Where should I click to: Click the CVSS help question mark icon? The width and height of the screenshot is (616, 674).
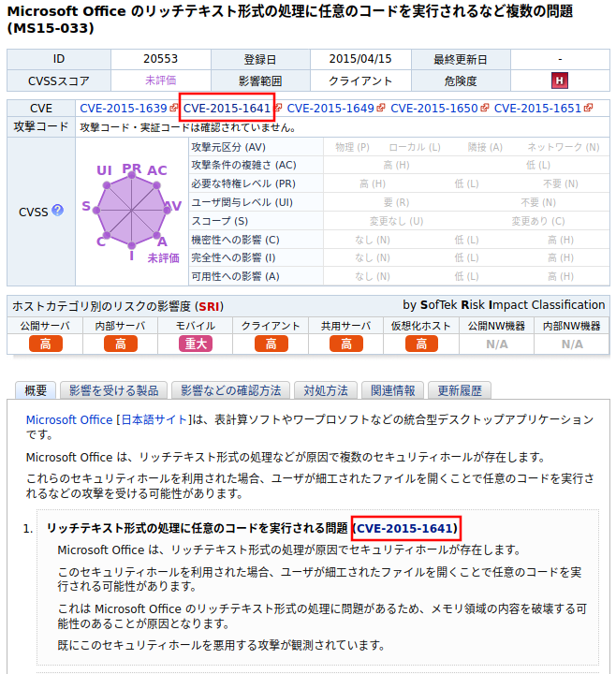(58, 211)
